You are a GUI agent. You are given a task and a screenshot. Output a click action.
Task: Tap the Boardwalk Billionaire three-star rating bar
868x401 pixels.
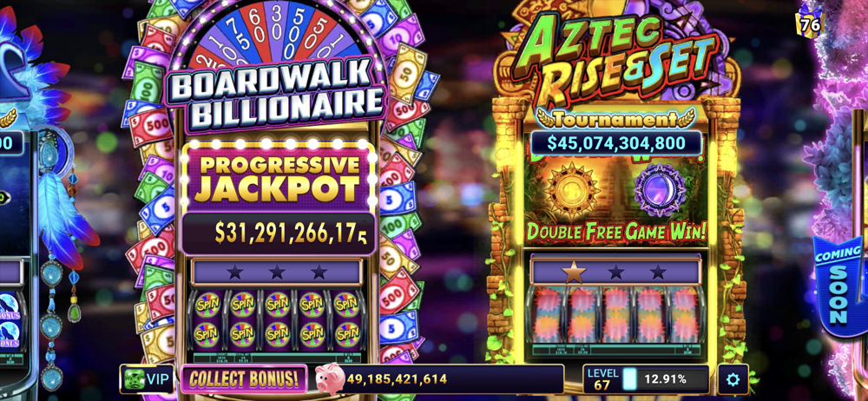(x=277, y=272)
